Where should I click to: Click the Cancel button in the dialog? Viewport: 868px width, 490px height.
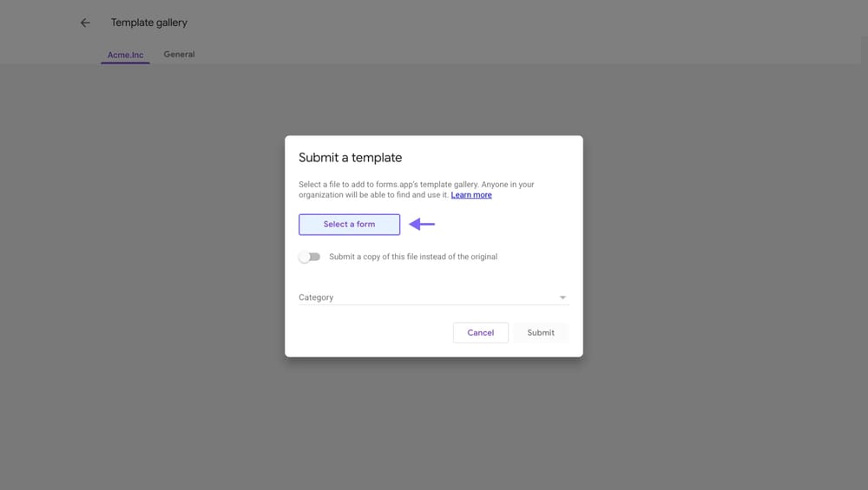pyautogui.click(x=480, y=332)
